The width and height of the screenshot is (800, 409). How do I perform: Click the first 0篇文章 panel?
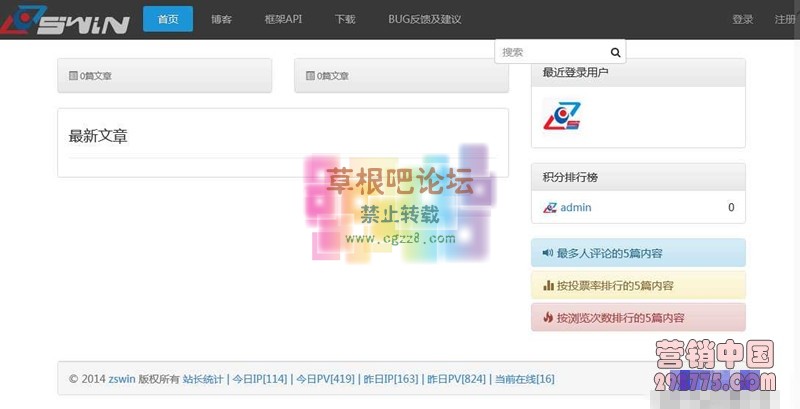tap(164, 75)
